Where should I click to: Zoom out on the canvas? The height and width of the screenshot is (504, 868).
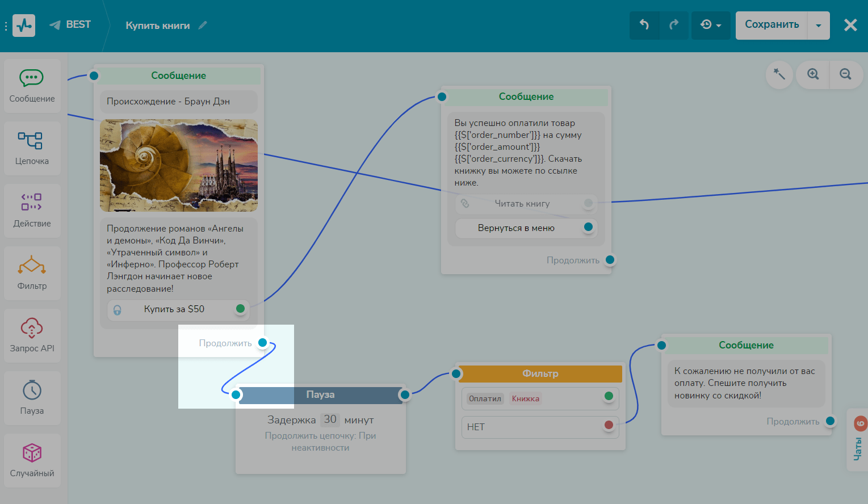(x=845, y=74)
